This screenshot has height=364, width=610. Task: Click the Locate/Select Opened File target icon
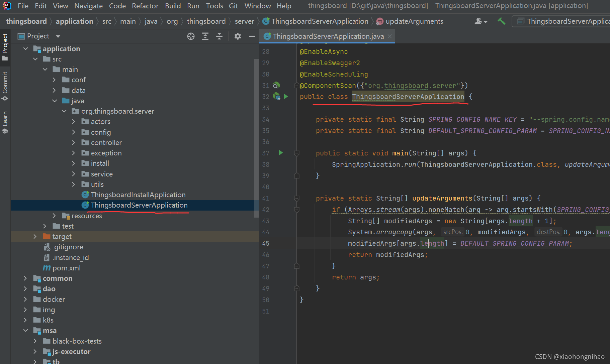tap(191, 36)
